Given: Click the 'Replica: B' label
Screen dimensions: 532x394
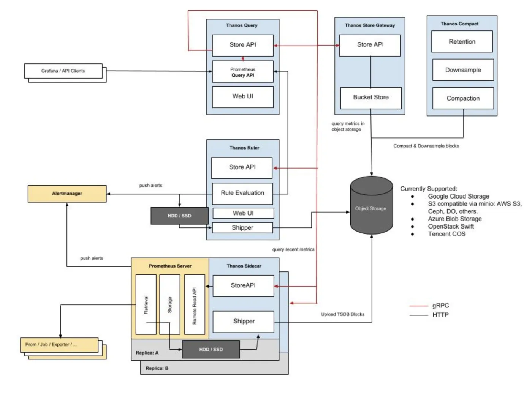Looking at the screenshot, I should (157, 369).
